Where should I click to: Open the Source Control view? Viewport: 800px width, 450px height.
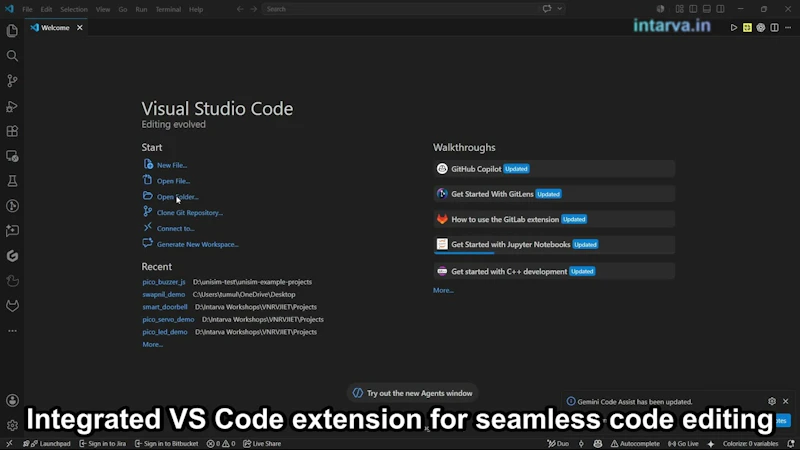tap(12, 81)
